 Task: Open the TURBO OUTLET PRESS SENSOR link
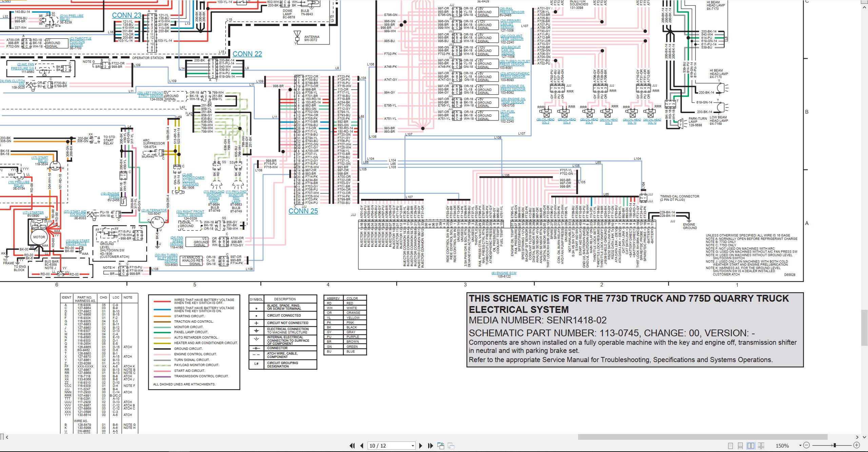[x=514, y=63]
